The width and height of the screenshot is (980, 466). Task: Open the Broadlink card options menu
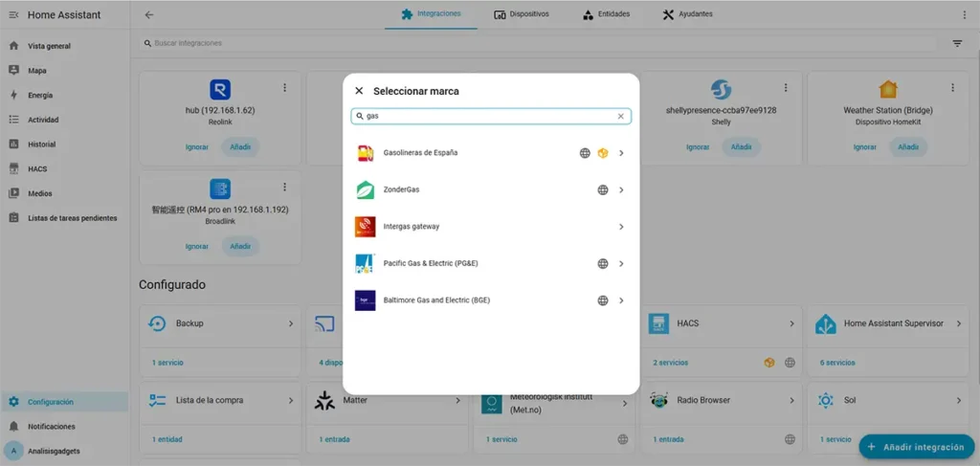(285, 187)
